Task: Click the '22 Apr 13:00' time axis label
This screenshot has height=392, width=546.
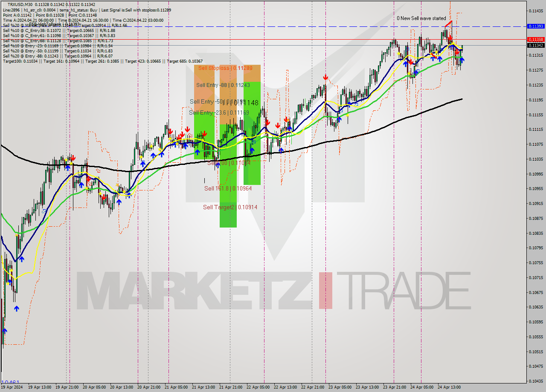Action: (285, 387)
